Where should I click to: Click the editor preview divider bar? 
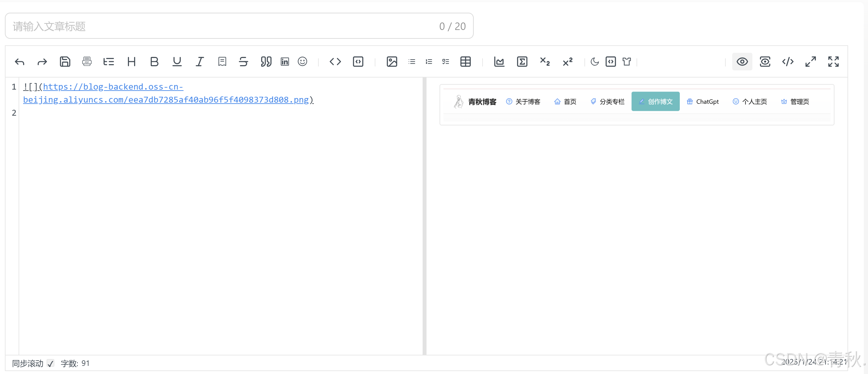coord(424,216)
